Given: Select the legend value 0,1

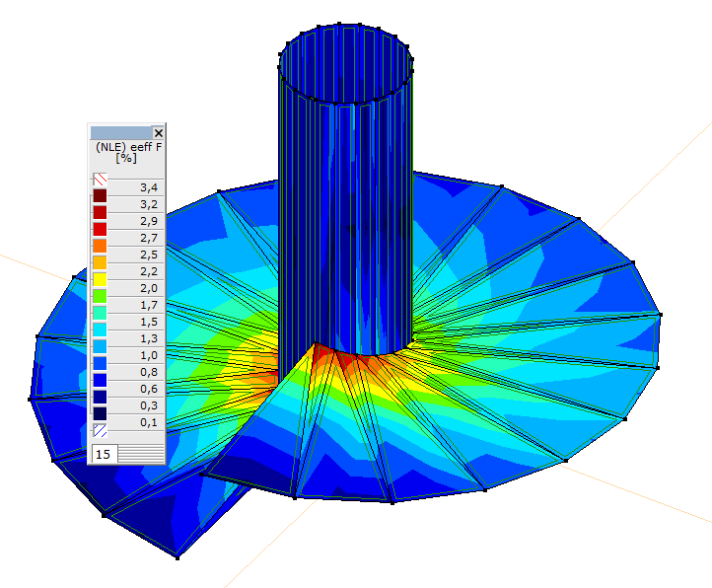Looking at the screenshot, I should coord(149,422).
